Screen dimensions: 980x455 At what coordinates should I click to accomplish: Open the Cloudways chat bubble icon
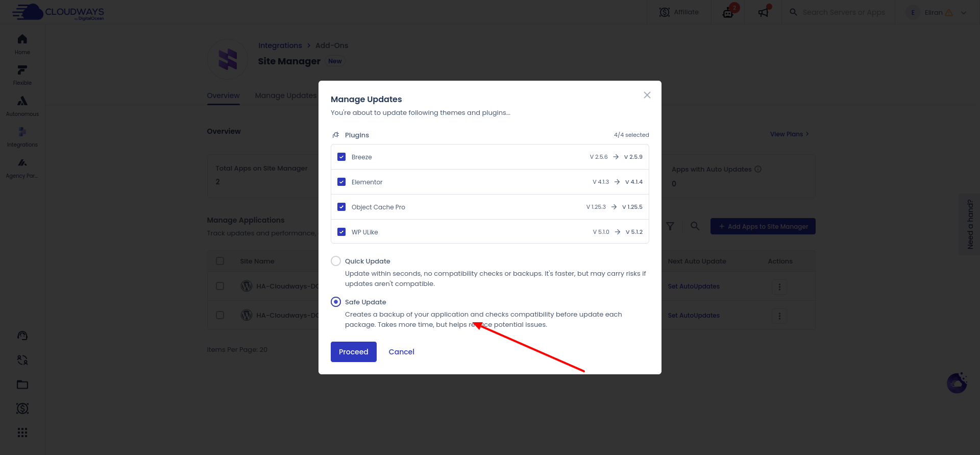click(957, 383)
